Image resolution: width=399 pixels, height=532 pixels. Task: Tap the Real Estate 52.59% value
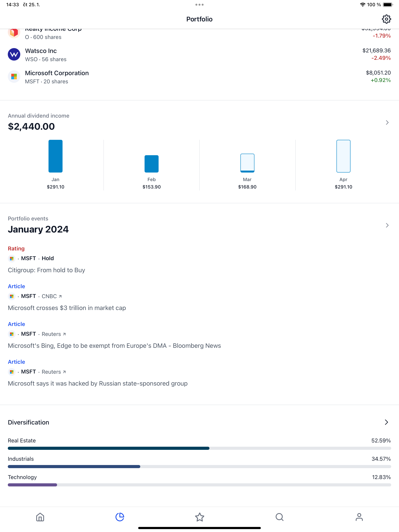pos(381,441)
